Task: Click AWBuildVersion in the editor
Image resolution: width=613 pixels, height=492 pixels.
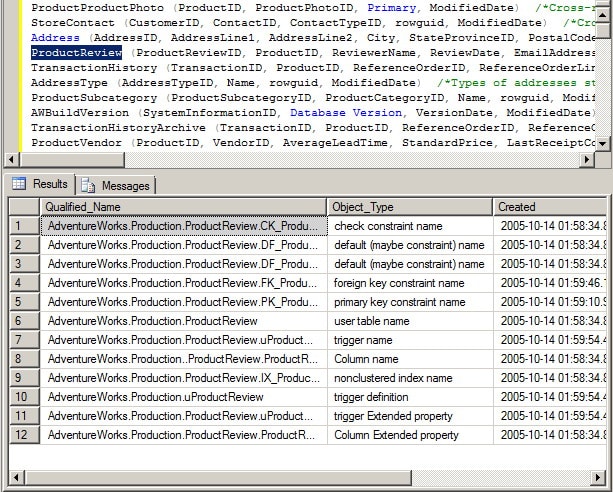Action: (x=80, y=113)
